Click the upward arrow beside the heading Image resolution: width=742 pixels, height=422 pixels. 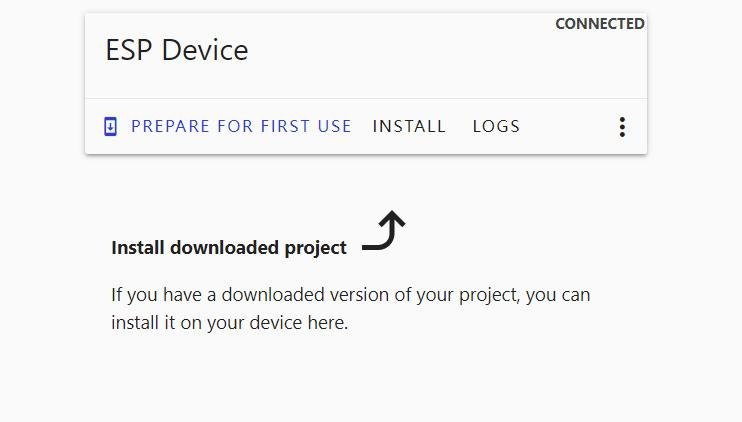(x=383, y=230)
